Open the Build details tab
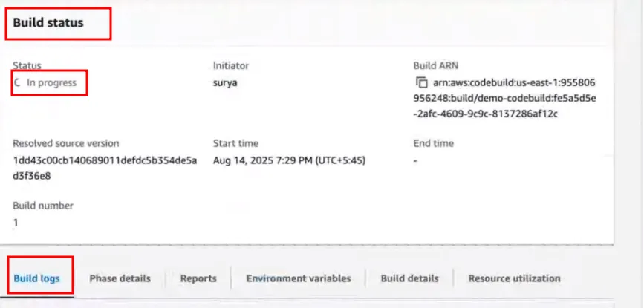The height and width of the screenshot is (308, 644). click(409, 278)
